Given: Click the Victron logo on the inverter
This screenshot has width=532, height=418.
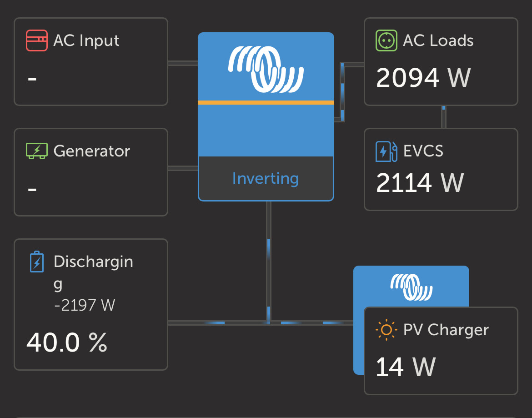Looking at the screenshot, I should [x=266, y=69].
